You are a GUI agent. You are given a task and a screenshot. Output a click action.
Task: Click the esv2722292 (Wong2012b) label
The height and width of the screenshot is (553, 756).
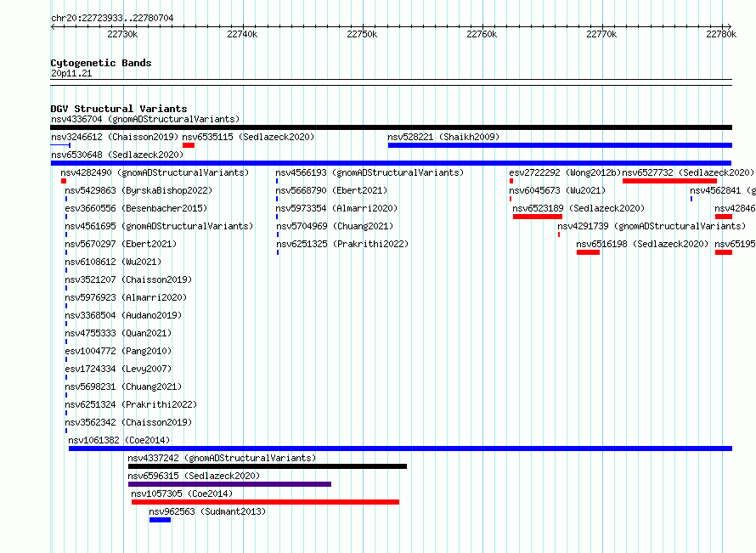click(565, 172)
